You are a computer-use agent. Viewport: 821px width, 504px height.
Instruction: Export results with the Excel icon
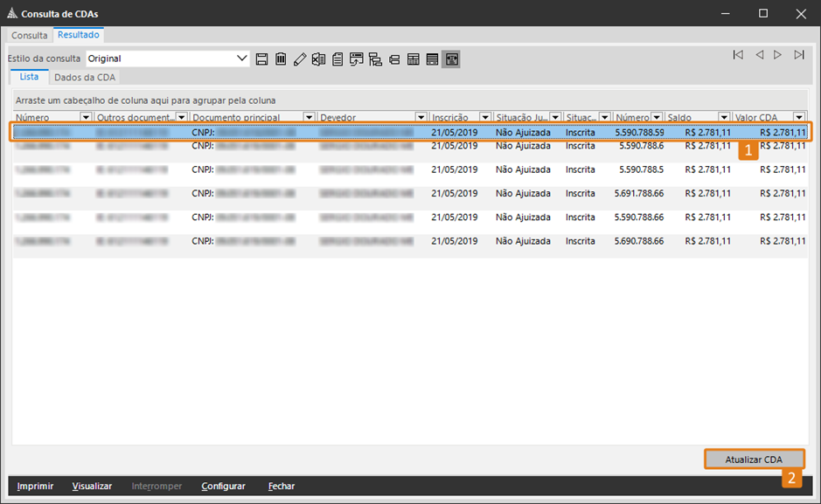point(318,59)
